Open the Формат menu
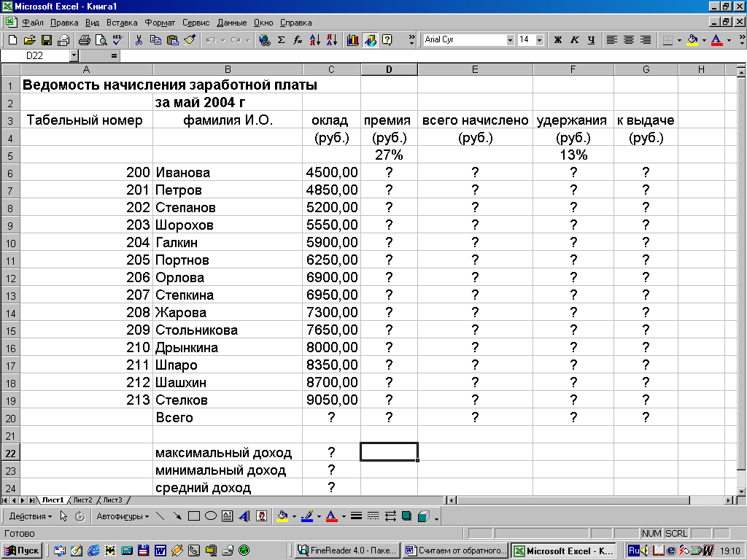This screenshot has height=560, width=747. [160, 23]
